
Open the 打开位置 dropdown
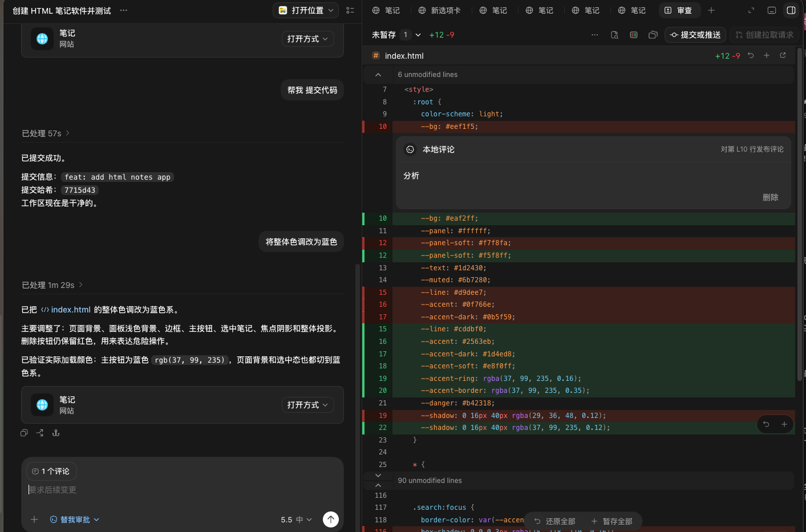[306, 10]
